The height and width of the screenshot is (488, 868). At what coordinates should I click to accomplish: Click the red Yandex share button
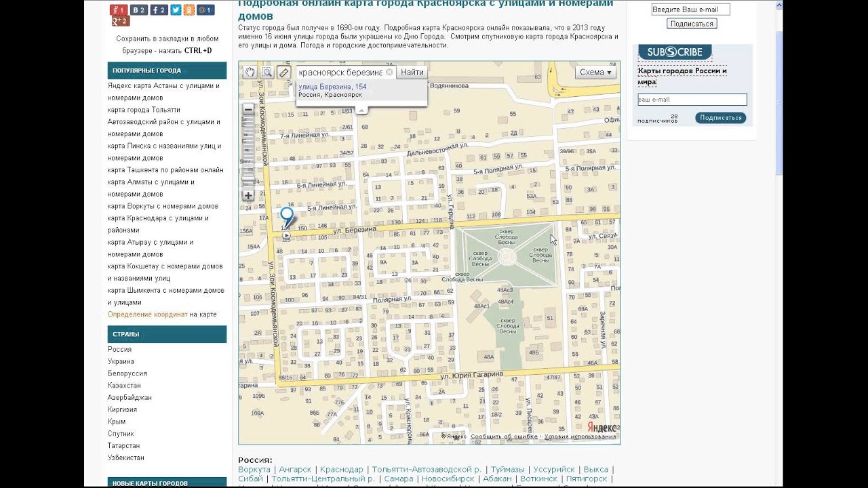click(x=119, y=9)
